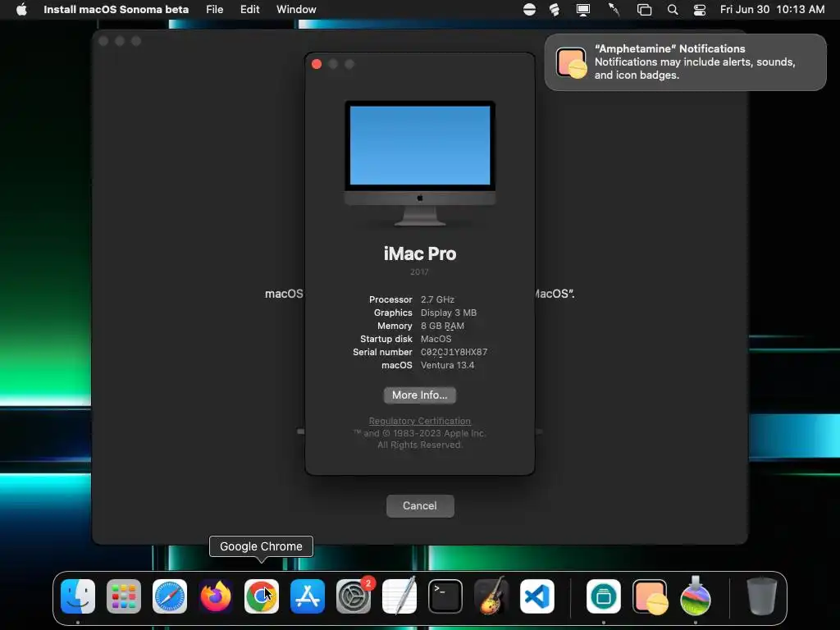Click the Display 3 MB graphics value
The width and height of the screenshot is (840, 630).
[449, 313]
